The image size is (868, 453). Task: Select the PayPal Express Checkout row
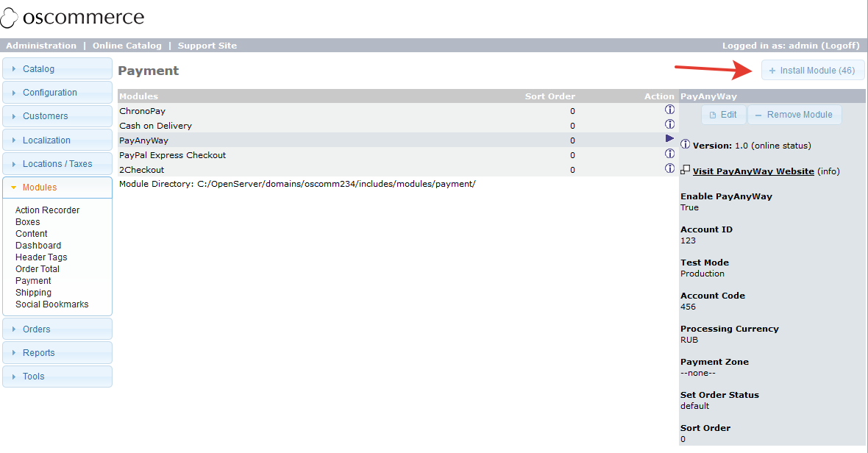[396, 155]
